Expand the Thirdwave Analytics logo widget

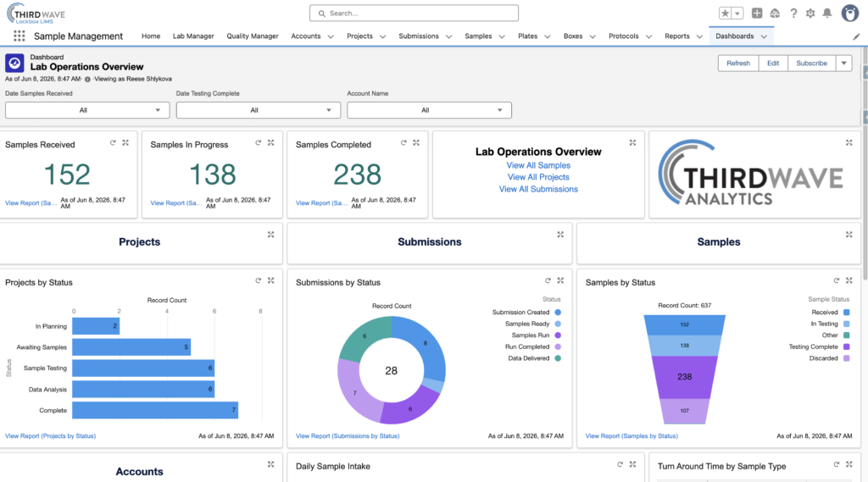tap(849, 143)
